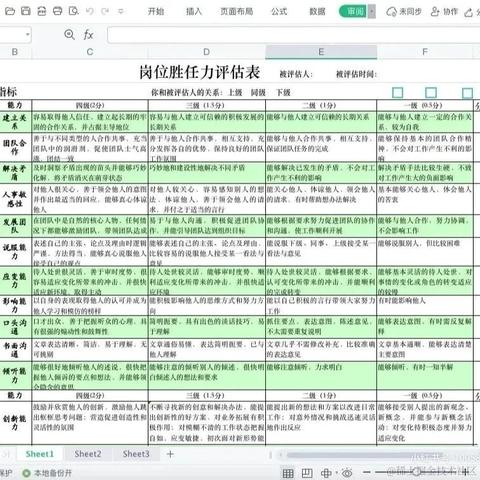Open the 插入 ribbon tab
Screen dimensions: 480x480
[x=194, y=12]
